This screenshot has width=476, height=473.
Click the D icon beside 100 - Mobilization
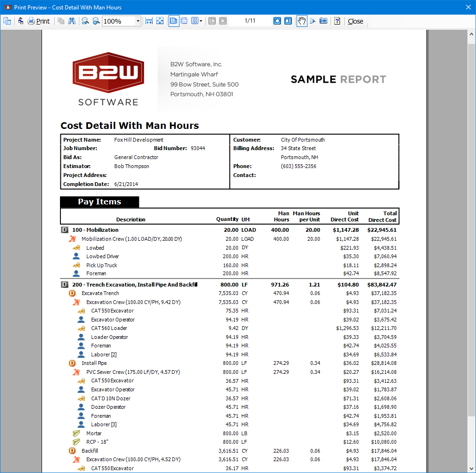tap(64, 230)
